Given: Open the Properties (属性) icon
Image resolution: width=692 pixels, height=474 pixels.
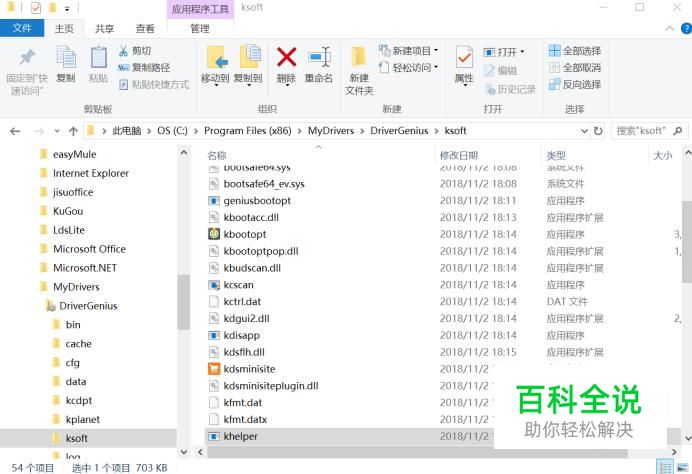Looking at the screenshot, I should point(464,57).
